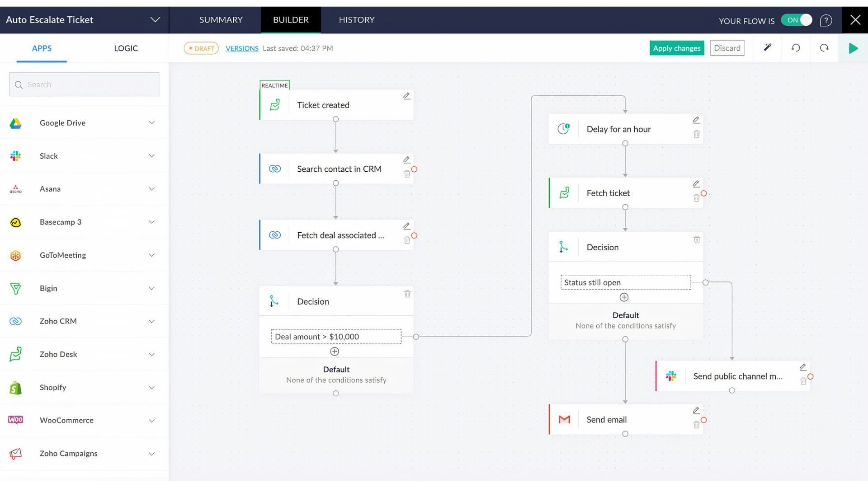Expand the Zoho CRM app
Image resolution: width=868 pixels, height=488 pixels.
(151, 321)
